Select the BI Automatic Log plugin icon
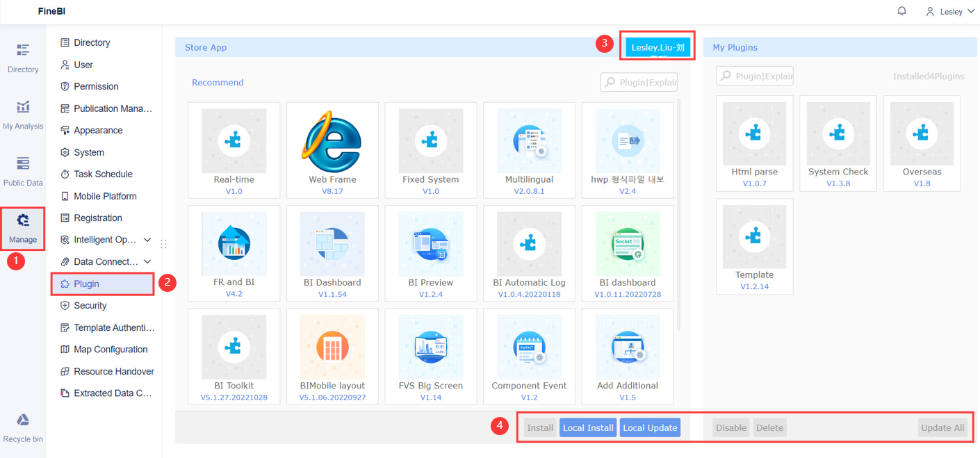 tap(530, 244)
